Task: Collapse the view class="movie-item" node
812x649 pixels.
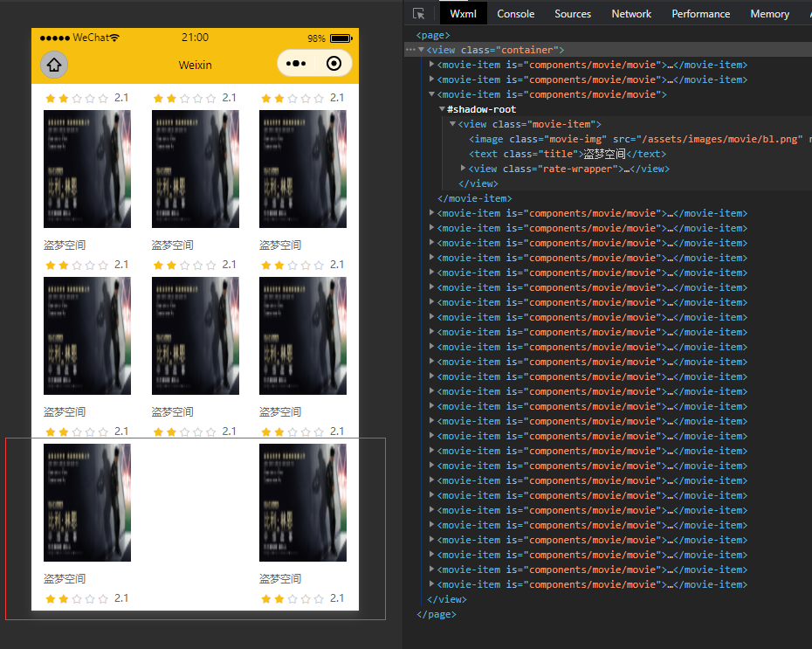Action: (x=452, y=124)
